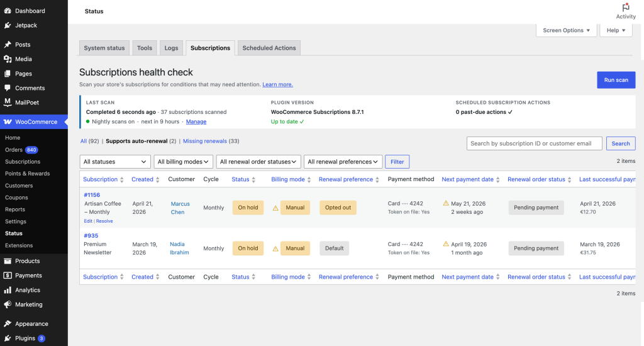The width and height of the screenshot is (644, 346).
Task: Open subscription #935
Action: pyautogui.click(x=91, y=235)
